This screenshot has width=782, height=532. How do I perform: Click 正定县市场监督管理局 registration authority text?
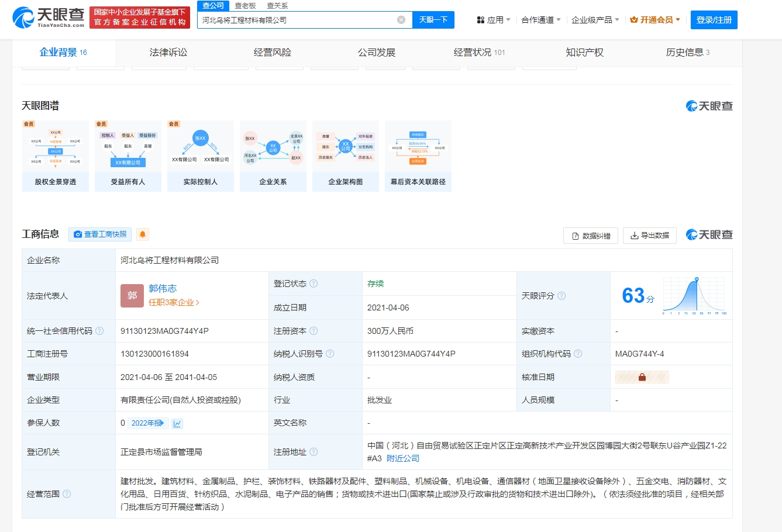tap(161, 452)
